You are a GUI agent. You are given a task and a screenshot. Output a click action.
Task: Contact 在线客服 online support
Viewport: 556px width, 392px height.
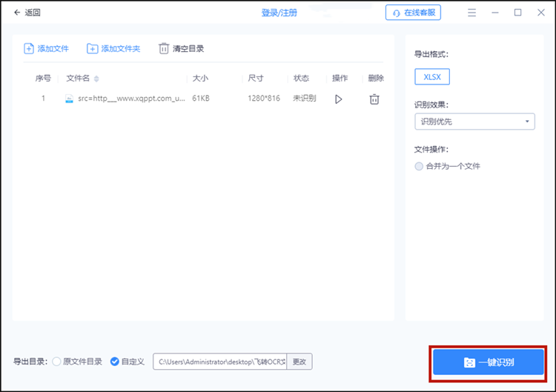pos(413,13)
